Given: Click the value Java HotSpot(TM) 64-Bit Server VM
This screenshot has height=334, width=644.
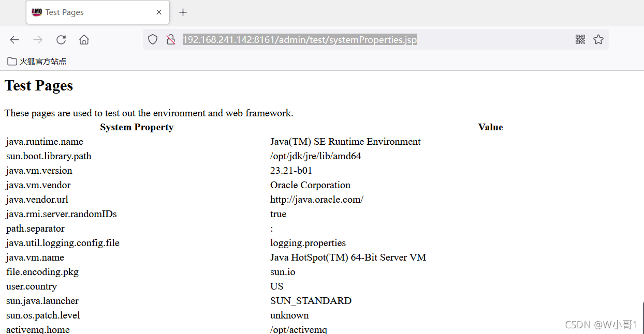Looking at the screenshot, I should (x=348, y=257).
